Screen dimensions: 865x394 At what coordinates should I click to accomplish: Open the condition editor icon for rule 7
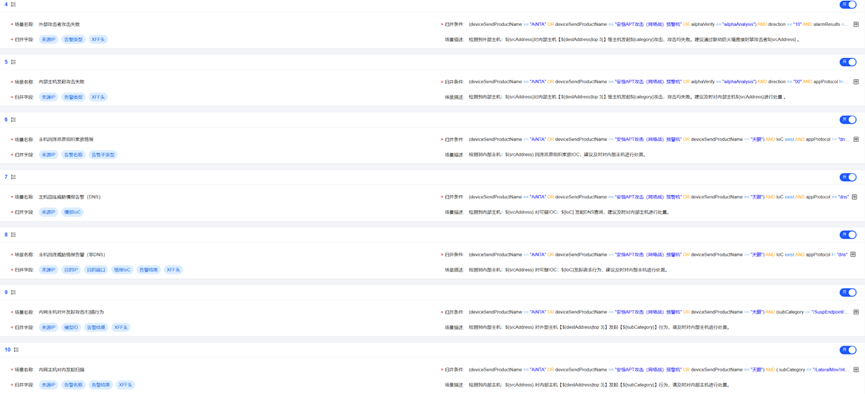point(856,196)
